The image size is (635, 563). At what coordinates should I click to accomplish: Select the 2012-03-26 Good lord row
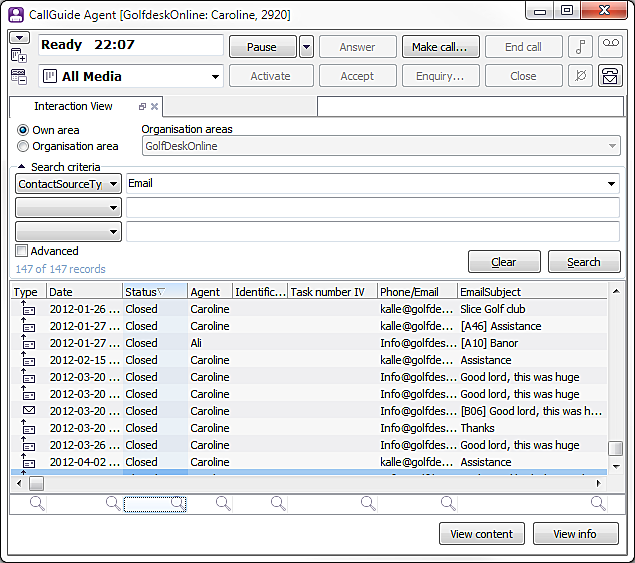pyautogui.click(x=309, y=445)
